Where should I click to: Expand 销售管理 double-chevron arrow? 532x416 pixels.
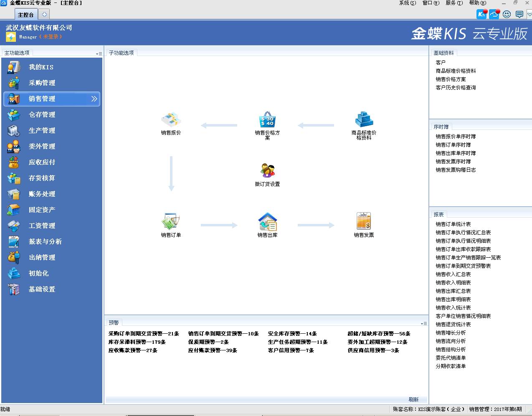(x=94, y=99)
